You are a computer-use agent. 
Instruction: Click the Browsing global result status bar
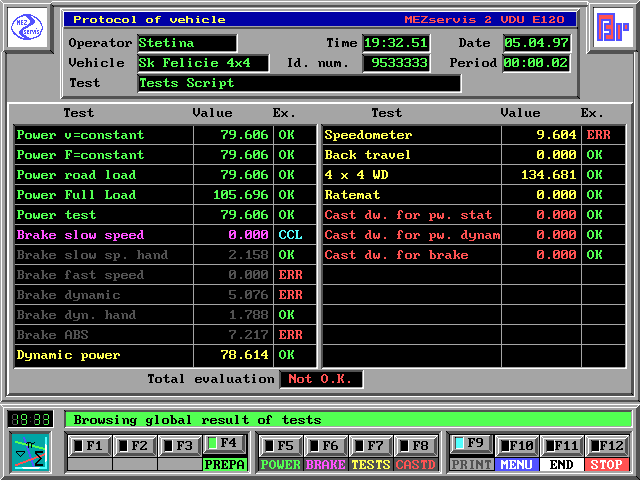pos(348,420)
